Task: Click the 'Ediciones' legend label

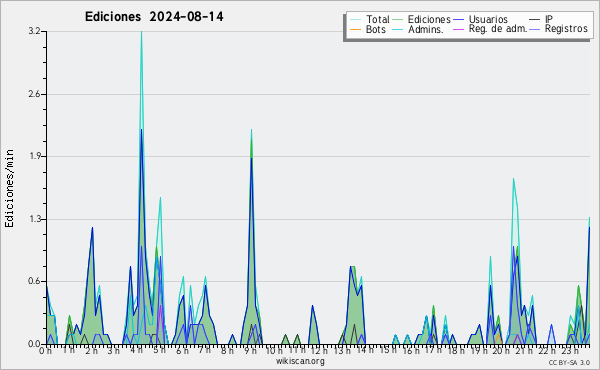Action: [x=429, y=19]
